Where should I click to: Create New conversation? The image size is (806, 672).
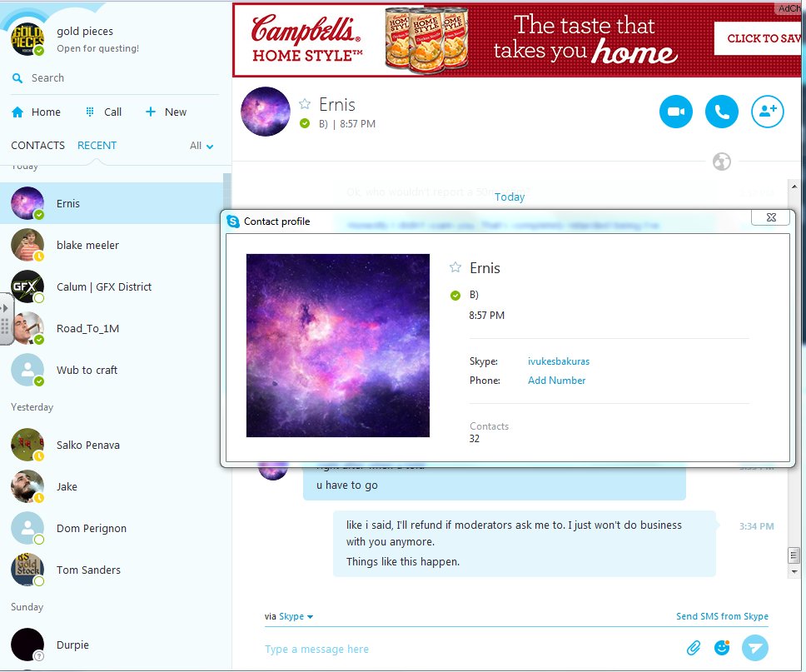click(x=166, y=112)
